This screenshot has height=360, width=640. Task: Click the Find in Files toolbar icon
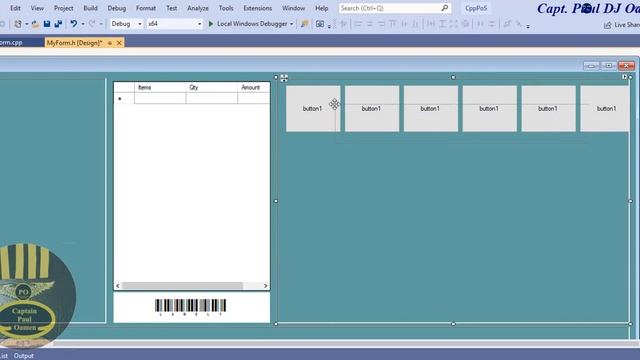(304, 24)
